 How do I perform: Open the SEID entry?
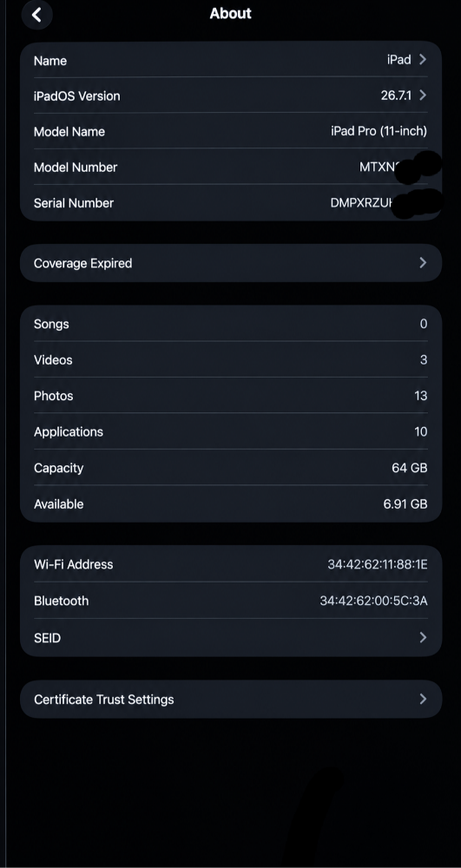[231, 638]
